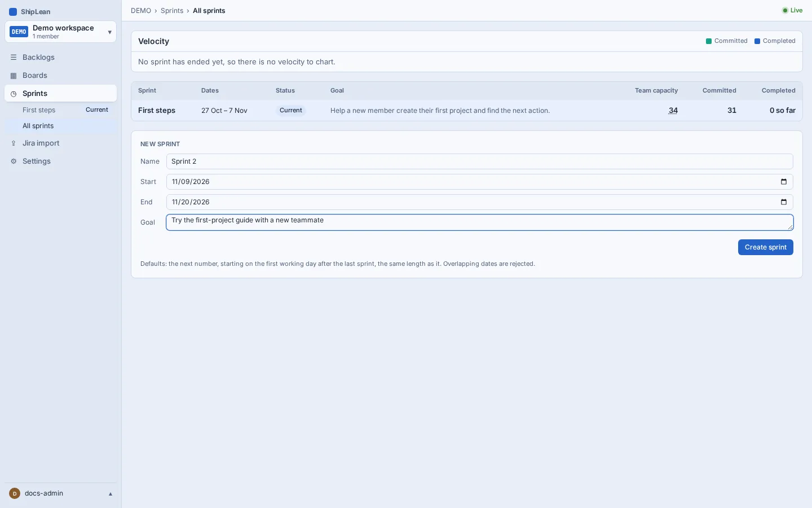Open the First steps sprint row name
812x508 pixels.
[x=157, y=111]
